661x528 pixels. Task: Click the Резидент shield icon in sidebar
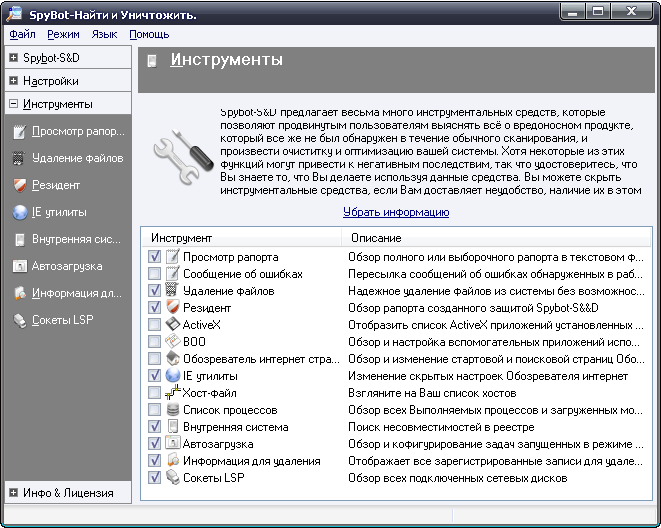point(18,185)
